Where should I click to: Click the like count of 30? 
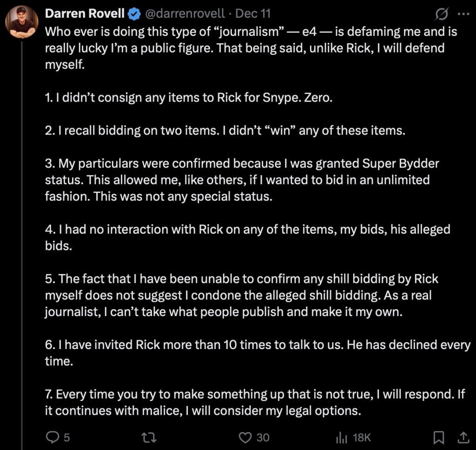[x=263, y=437]
